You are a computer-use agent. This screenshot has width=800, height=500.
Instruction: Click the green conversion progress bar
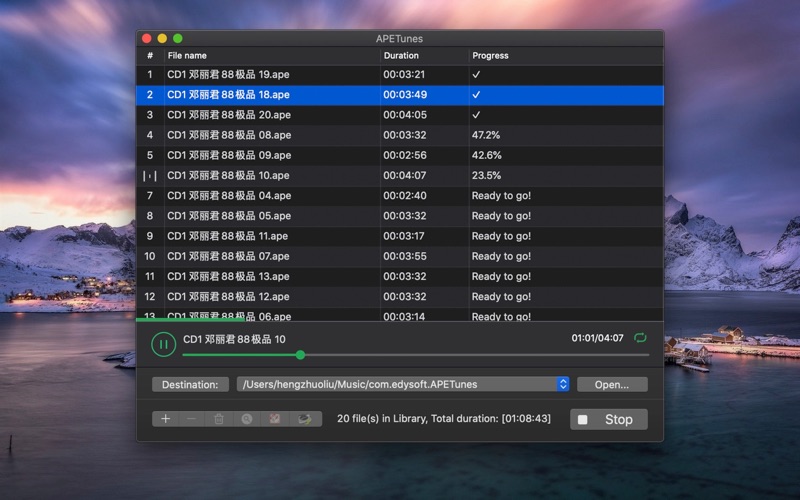pos(190,320)
